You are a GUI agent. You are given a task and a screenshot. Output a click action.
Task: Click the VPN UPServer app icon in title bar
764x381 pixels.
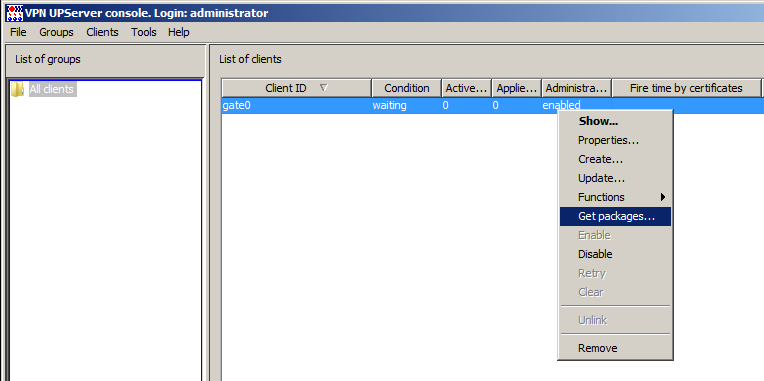click(15, 13)
